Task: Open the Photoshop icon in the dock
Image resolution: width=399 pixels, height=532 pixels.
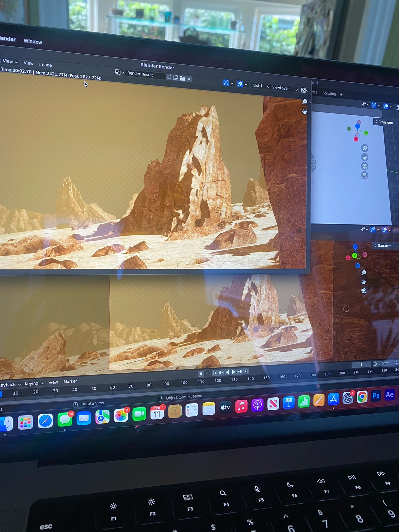Action: [376, 396]
